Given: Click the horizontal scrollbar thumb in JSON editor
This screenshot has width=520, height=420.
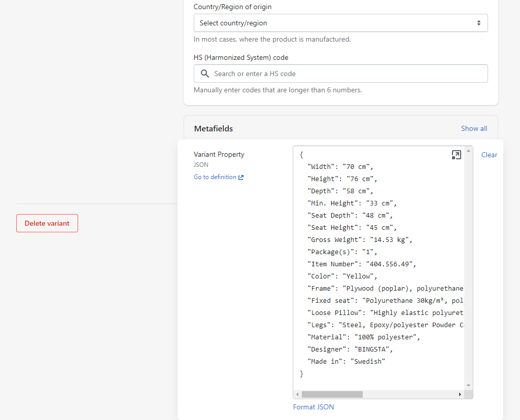Looking at the screenshot, I should (x=332, y=394).
